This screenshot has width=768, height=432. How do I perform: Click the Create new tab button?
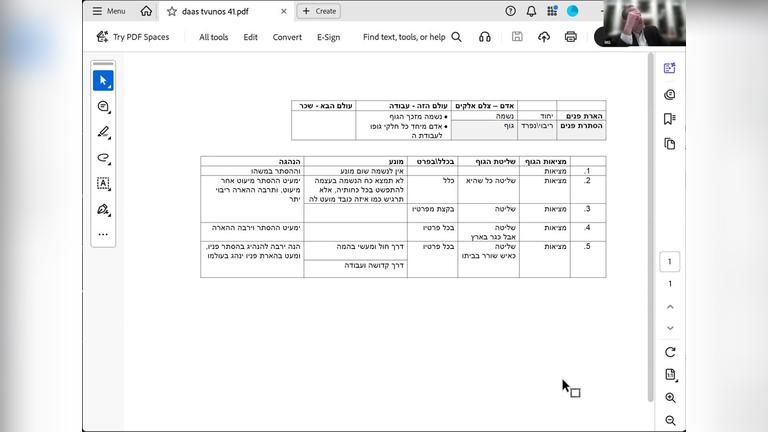[x=319, y=11]
